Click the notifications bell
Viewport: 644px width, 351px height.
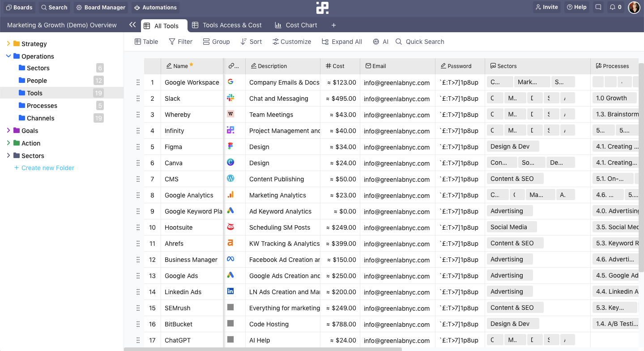[x=614, y=7]
